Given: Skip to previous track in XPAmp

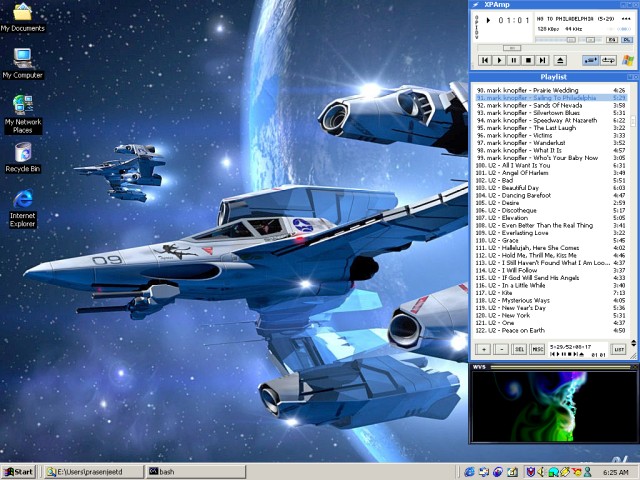Looking at the screenshot, I should [485, 60].
